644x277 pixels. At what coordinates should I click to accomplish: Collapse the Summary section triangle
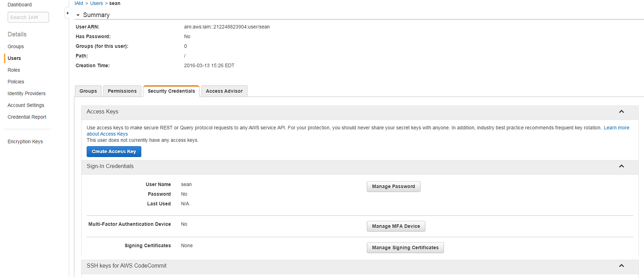tap(78, 15)
